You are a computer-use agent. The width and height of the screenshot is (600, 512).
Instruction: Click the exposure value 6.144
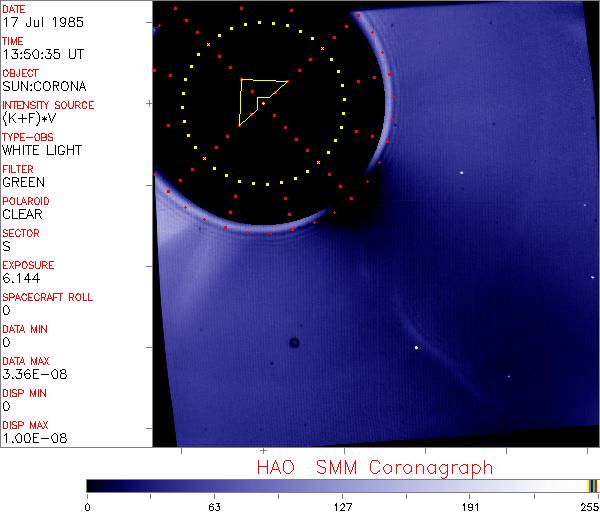pyautogui.click(x=21, y=278)
